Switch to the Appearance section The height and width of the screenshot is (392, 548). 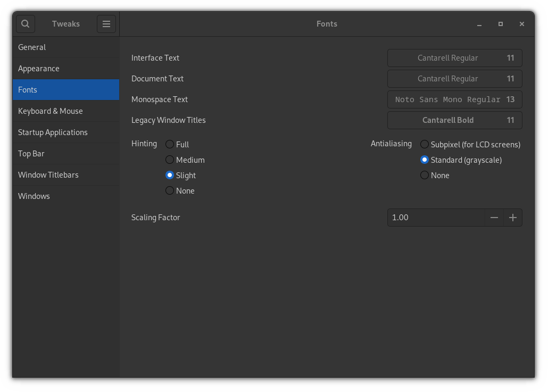(39, 68)
